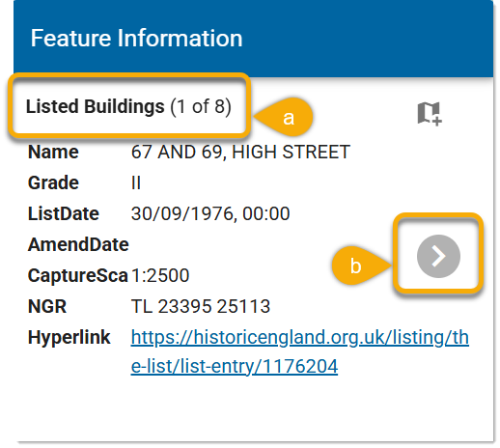
Task: Click the NGR field label
Action: tap(47, 306)
